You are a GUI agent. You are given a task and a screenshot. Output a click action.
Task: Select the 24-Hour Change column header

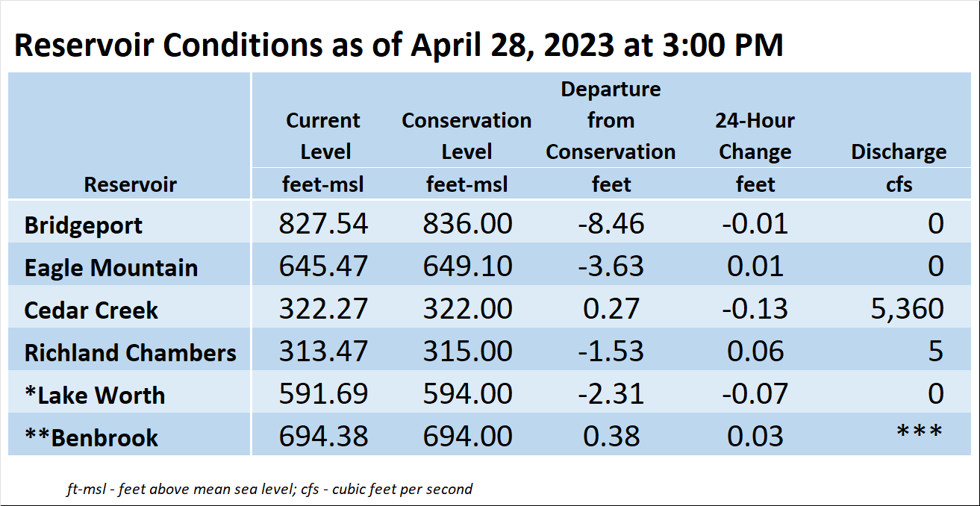pos(755,136)
